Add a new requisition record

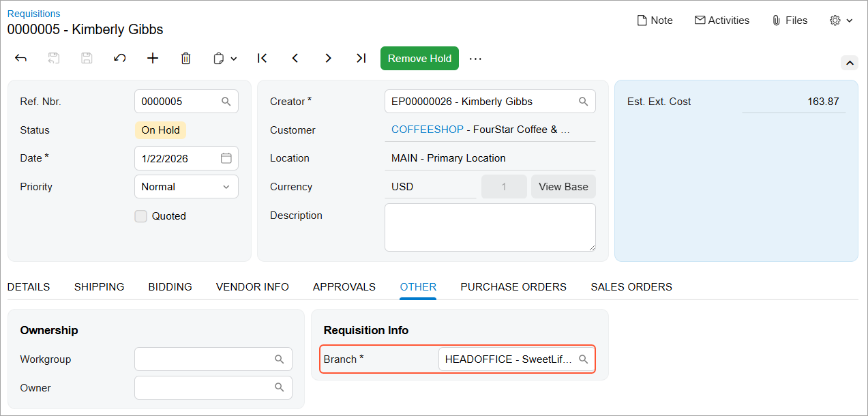pyautogui.click(x=153, y=59)
